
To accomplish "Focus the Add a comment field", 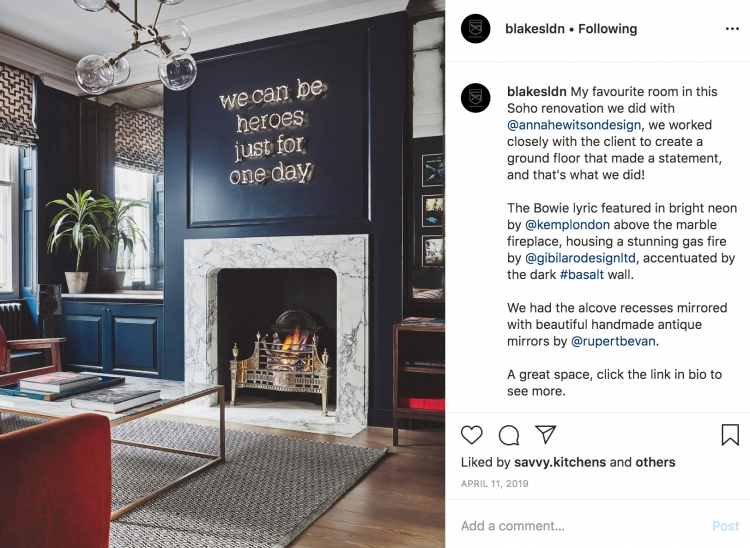I will (x=581, y=526).
